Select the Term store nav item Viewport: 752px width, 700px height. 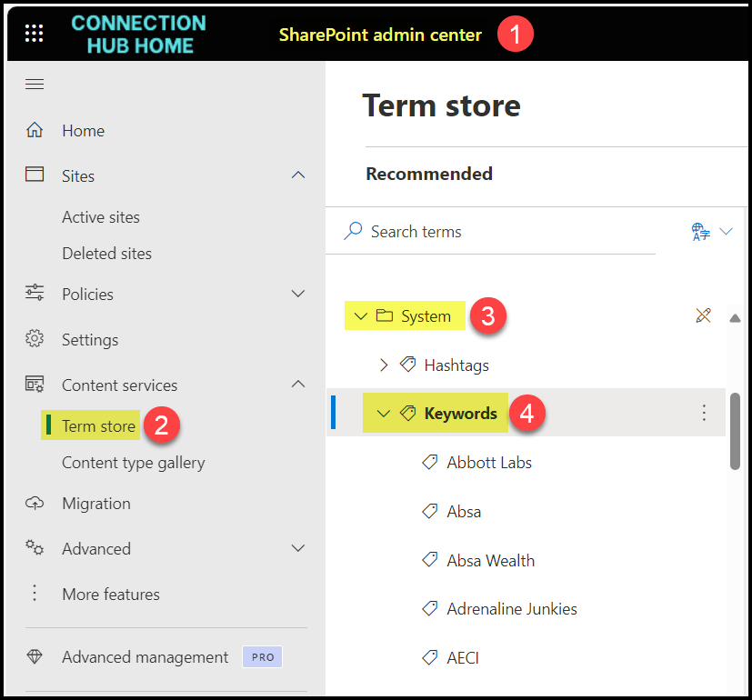pyautogui.click(x=98, y=425)
